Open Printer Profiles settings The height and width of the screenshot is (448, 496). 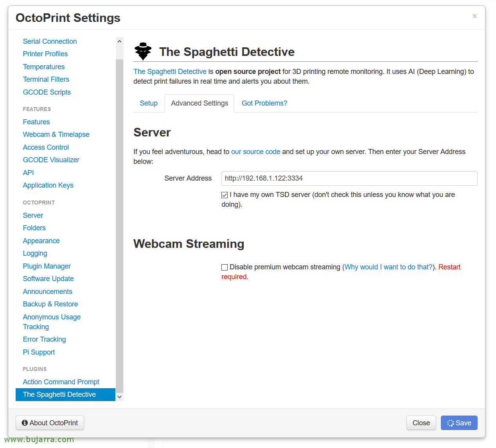(x=45, y=54)
